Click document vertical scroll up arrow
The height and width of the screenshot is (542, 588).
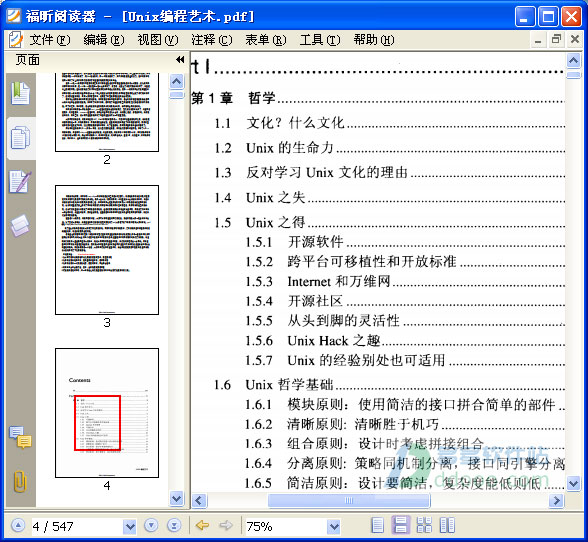(573, 60)
